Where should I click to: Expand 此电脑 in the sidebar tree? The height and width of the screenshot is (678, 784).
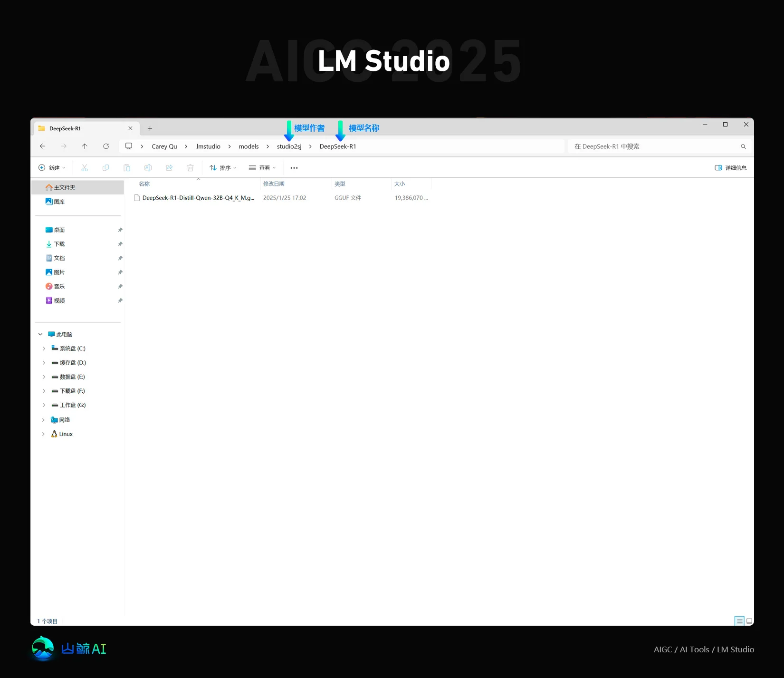tap(40, 334)
